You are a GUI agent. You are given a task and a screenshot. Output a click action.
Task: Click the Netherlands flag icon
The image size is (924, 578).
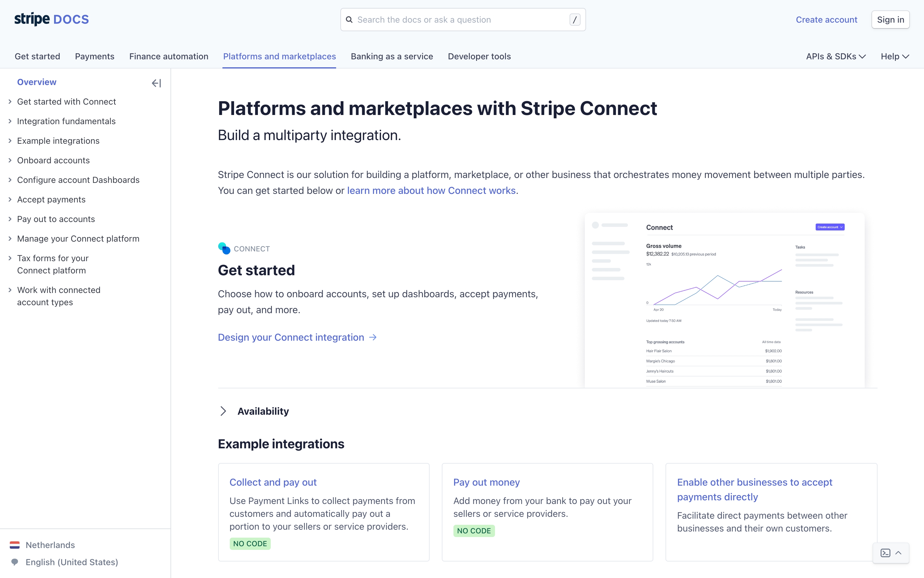click(14, 545)
